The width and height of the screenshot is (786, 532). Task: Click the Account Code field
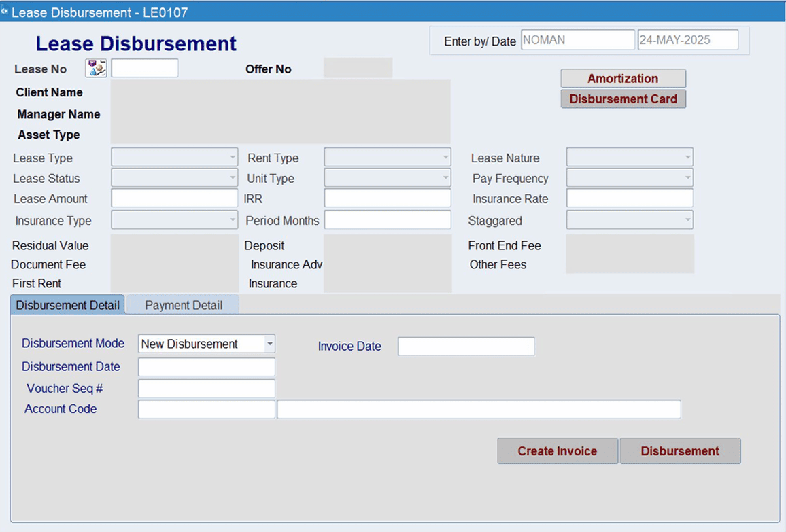pos(206,409)
